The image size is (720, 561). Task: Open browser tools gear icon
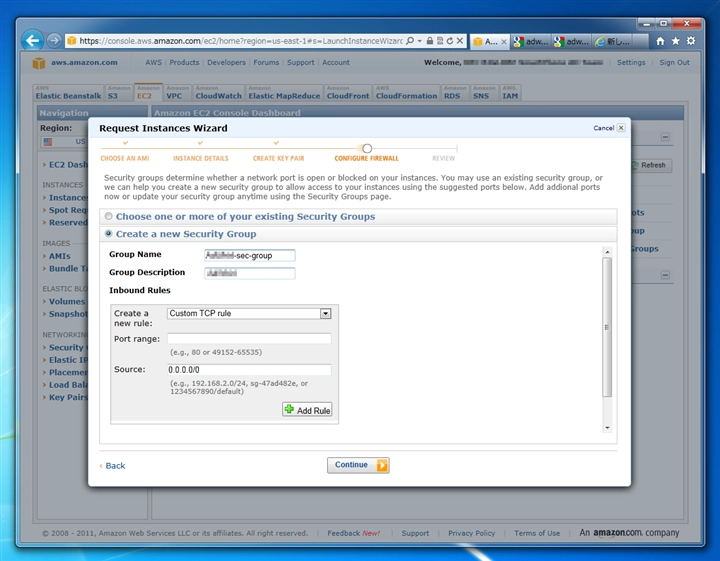[691, 41]
